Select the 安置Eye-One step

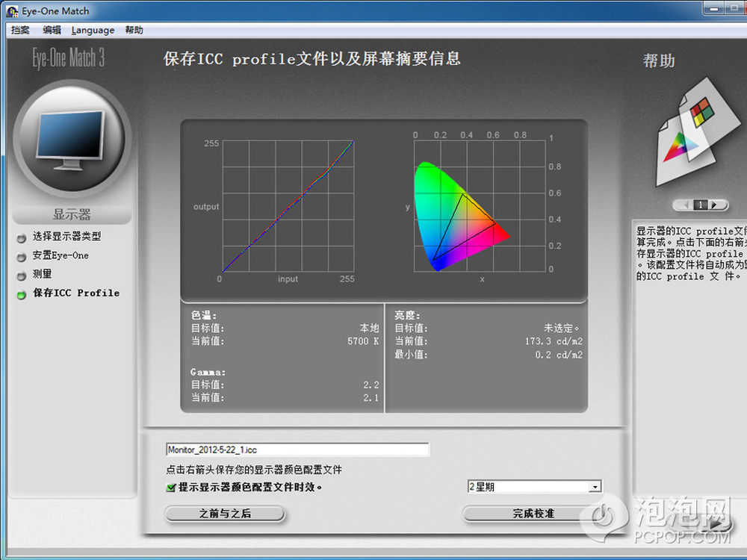tap(61, 255)
